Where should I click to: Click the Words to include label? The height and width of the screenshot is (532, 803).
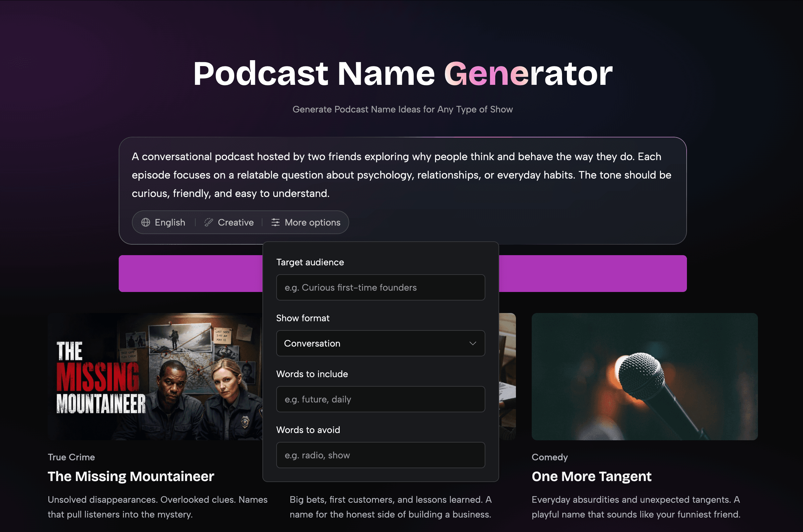(312, 374)
